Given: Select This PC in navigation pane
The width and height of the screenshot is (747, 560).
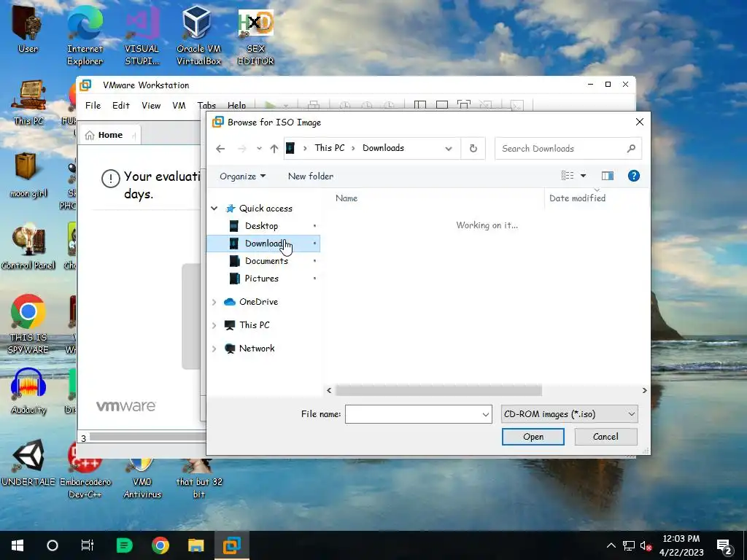Looking at the screenshot, I should click(x=254, y=325).
